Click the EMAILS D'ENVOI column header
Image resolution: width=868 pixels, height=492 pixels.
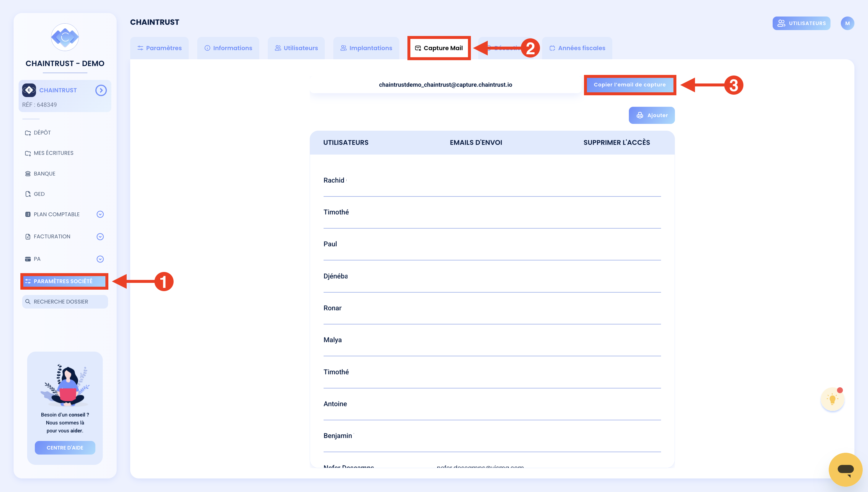(x=476, y=142)
